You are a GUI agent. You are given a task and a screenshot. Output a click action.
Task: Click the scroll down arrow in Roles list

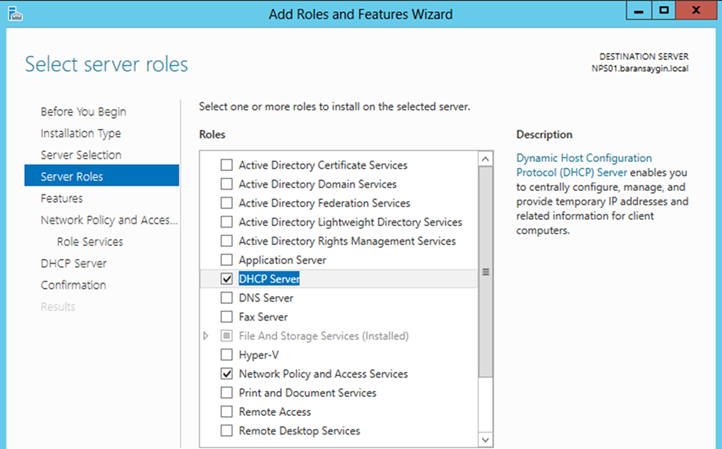point(485,440)
